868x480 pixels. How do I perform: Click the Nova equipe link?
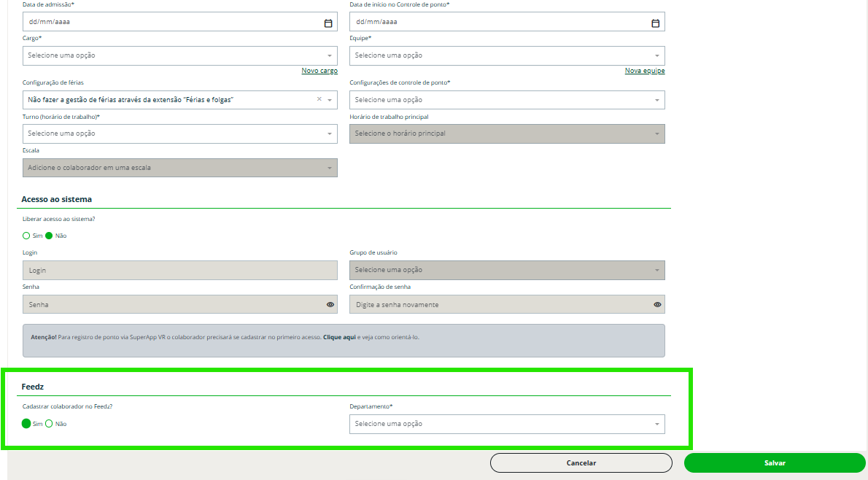coord(645,71)
